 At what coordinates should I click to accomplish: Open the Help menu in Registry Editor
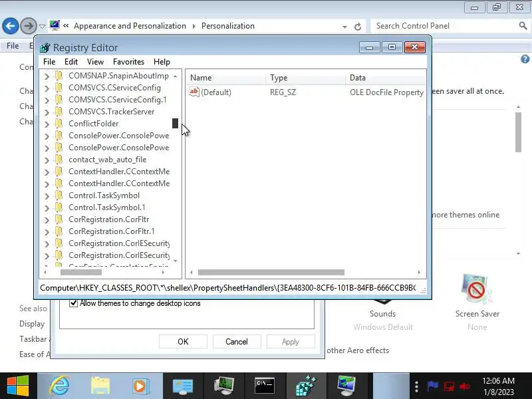click(162, 62)
